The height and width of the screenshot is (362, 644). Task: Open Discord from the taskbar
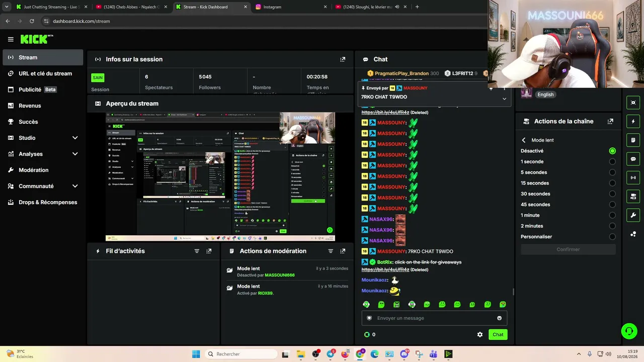[x=404, y=354]
